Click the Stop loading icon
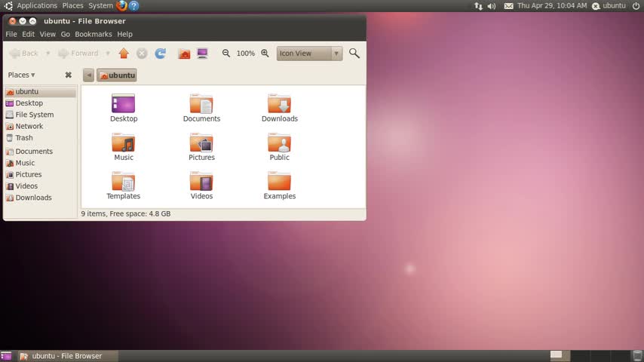This screenshot has width=644, height=362. 142,54
